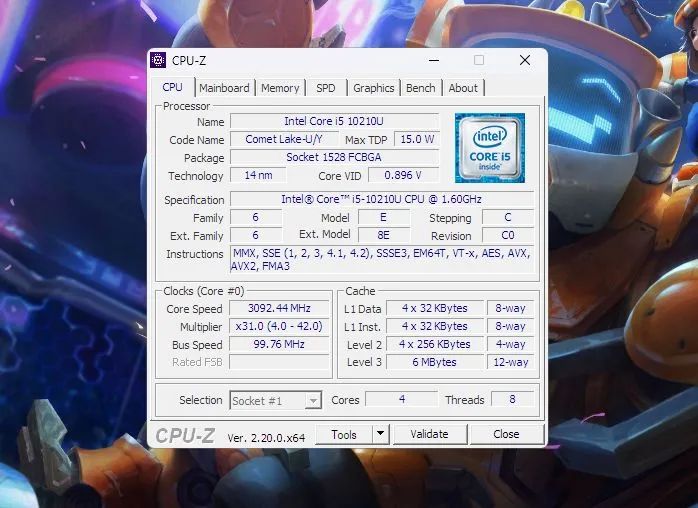Click the Ext. Model value 8E
Image resolution: width=698 pixels, height=508 pixels.
[384, 235]
